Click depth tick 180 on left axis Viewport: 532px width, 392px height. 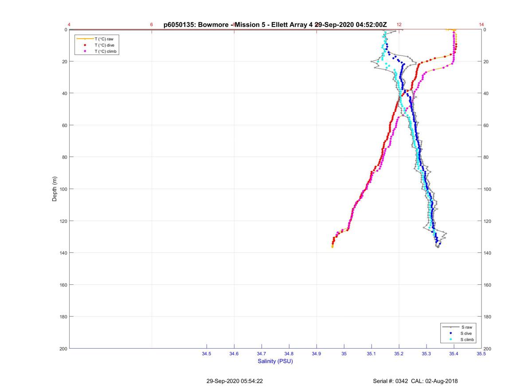pos(63,317)
